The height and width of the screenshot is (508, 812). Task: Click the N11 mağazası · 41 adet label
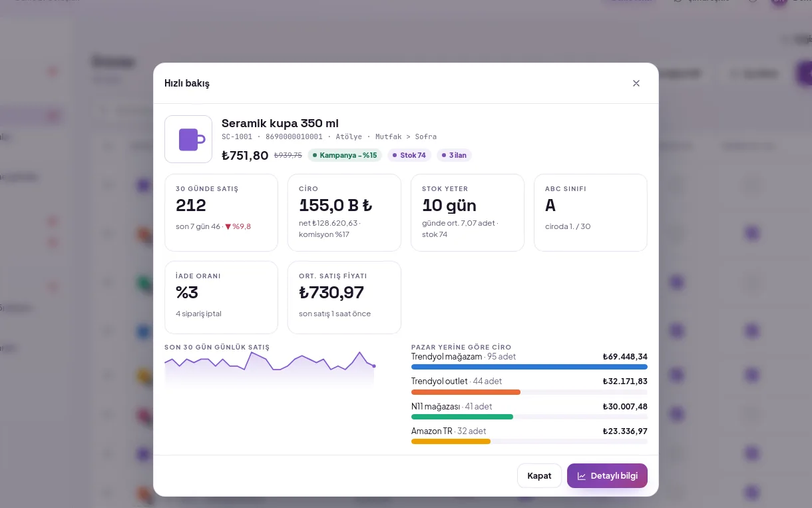click(452, 406)
